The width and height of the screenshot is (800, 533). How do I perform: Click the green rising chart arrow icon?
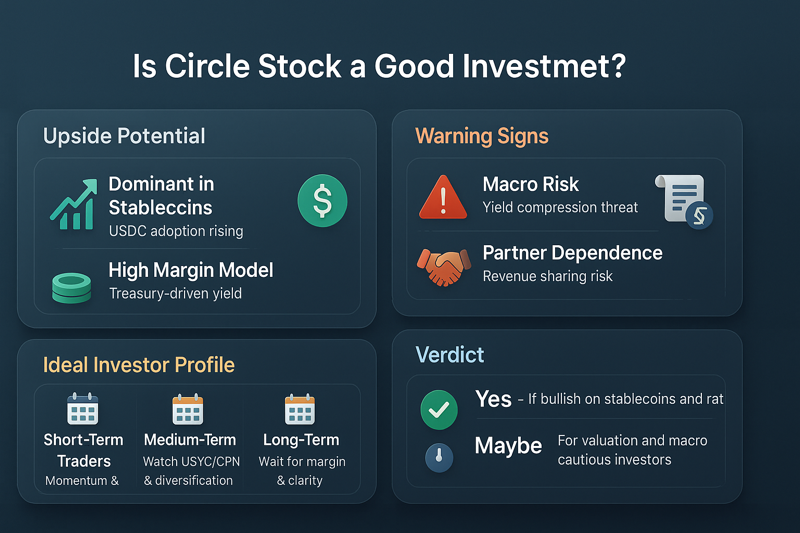point(74,204)
